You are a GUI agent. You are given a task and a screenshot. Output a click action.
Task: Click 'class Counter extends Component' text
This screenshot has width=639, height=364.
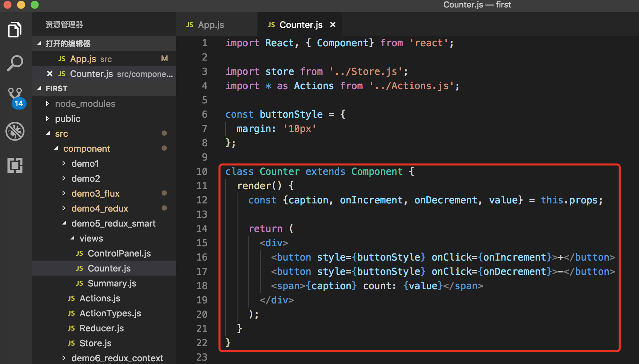pos(314,171)
